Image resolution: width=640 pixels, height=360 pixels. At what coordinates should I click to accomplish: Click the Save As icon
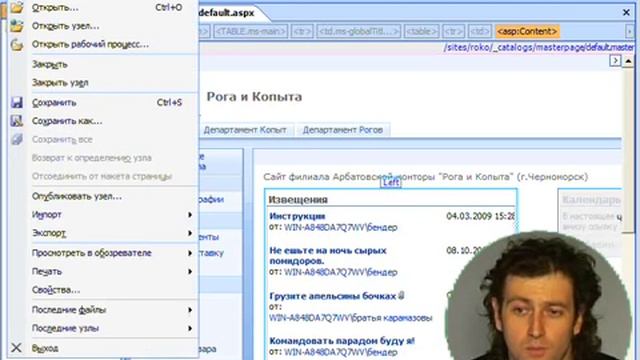[x=17, y=121]
